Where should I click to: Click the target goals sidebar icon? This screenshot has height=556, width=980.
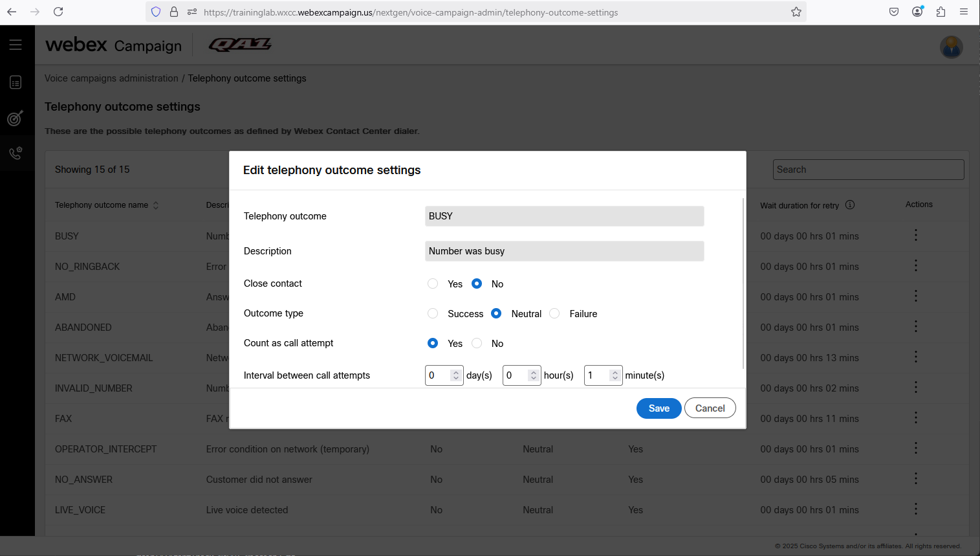pyautogui.click(x=16, y=118)
